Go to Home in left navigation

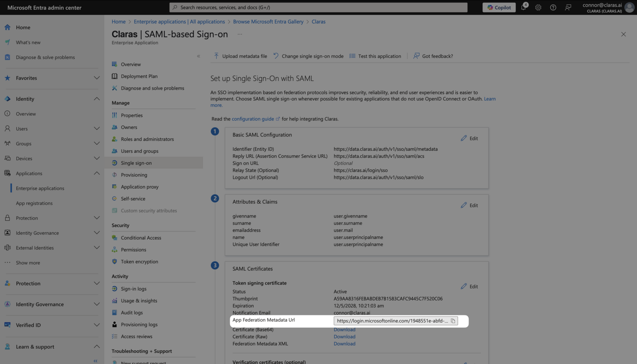coord(23,27)
